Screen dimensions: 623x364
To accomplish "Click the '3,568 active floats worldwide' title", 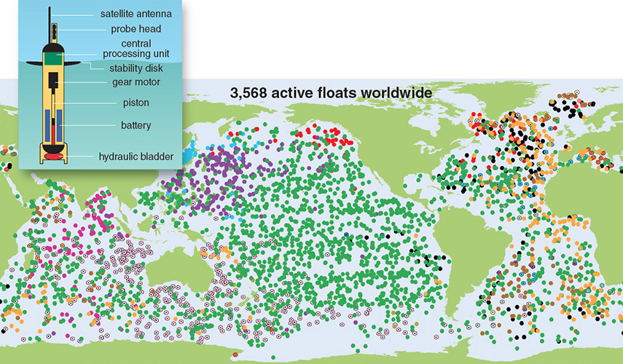I will click(x=331, y=93).
